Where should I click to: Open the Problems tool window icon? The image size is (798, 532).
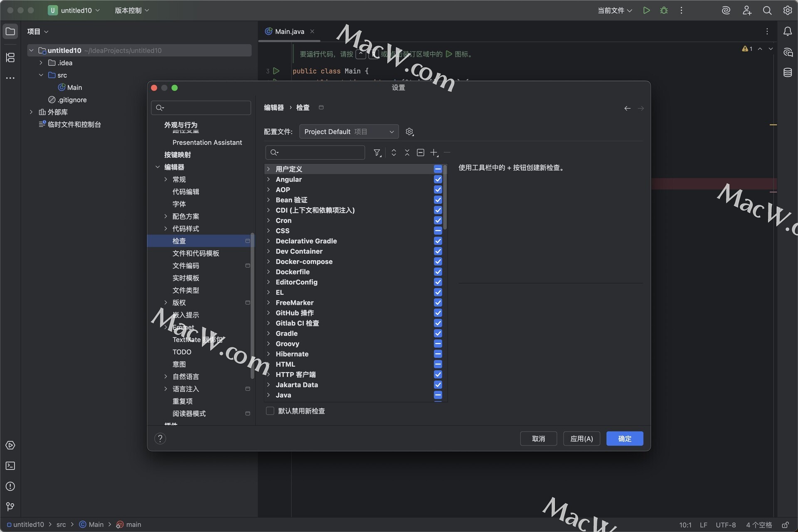10,486
